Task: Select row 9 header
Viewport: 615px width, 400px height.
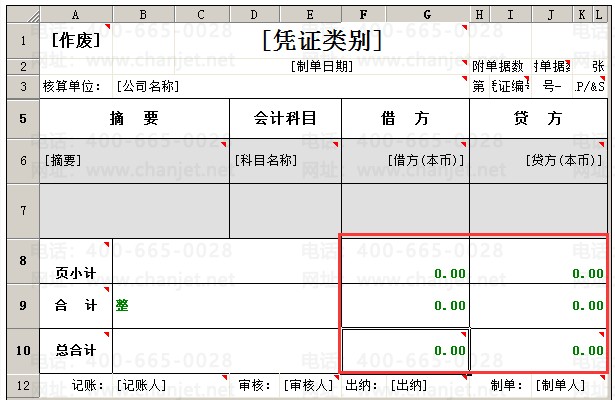Action: click(23, 306)
